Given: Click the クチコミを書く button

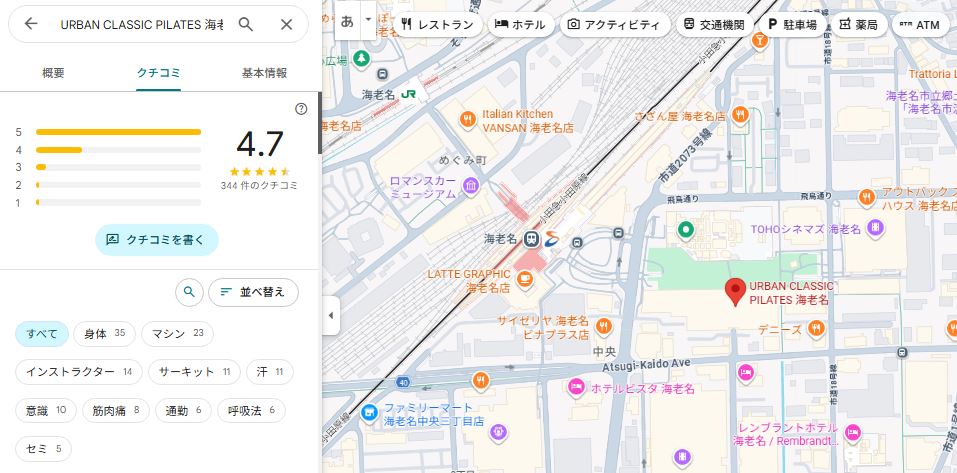Looking at the screenshot, I should [x=156, y=240].
